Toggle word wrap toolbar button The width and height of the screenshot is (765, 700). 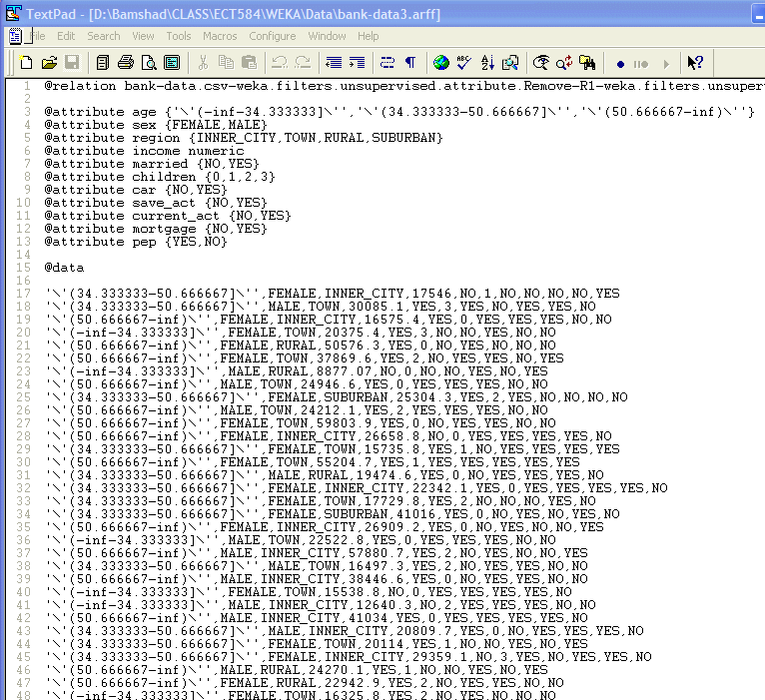click(x=387, y=63)
